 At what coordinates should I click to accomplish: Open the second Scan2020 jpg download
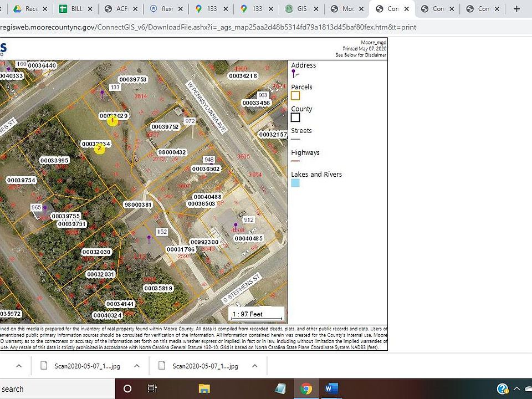click(x=200, y=366)
